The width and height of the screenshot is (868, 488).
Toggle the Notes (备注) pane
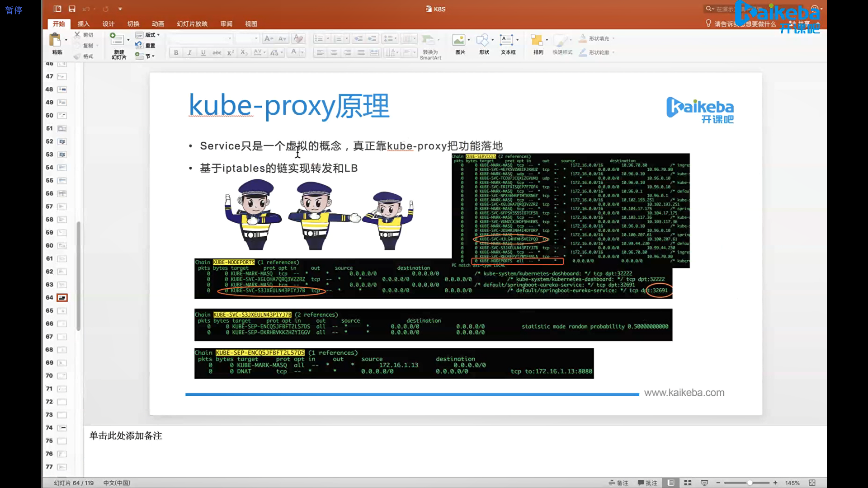click(x=618, y=483)
